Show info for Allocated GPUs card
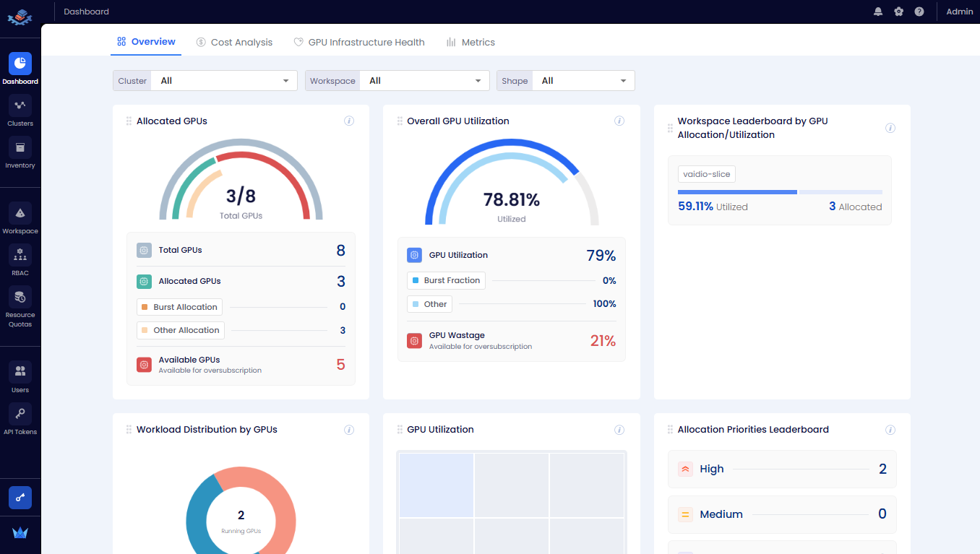 [349, 121]
